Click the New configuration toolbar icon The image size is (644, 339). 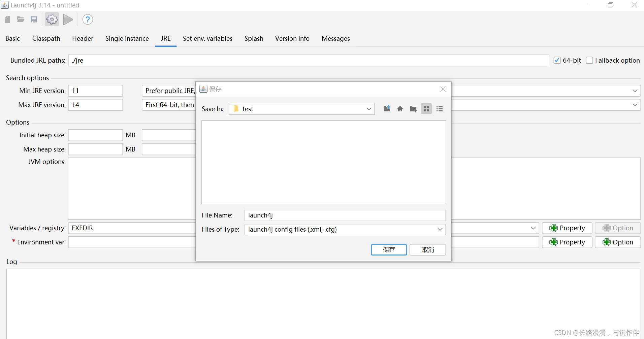click(x=7, y=20)
